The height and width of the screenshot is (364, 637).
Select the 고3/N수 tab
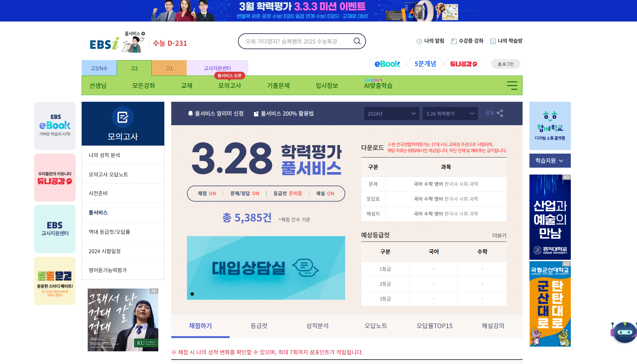click(x=99, y=68)
